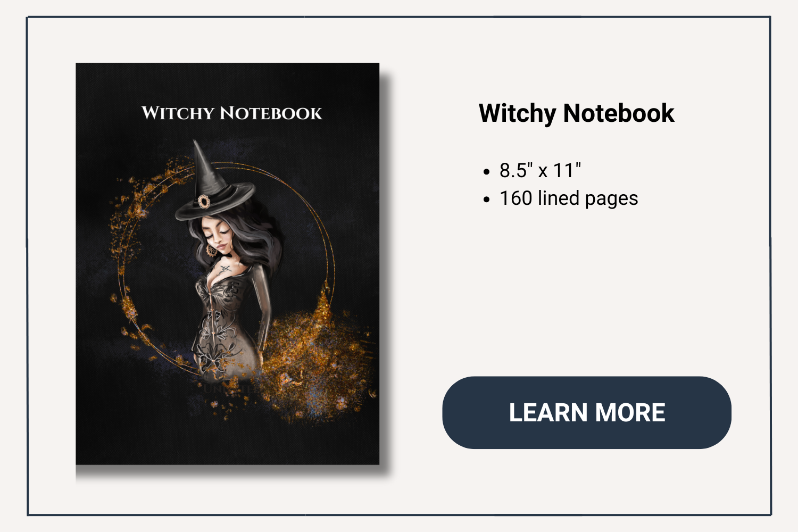798x532 pixels.
Task: Click the tattoo on the witch's chest
Action: pos(225,269)
